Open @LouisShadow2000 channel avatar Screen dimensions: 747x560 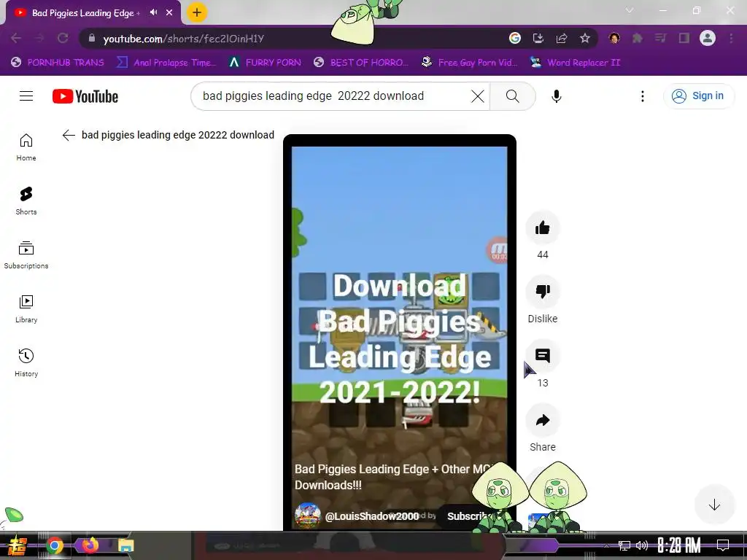[x=307, y=516]
